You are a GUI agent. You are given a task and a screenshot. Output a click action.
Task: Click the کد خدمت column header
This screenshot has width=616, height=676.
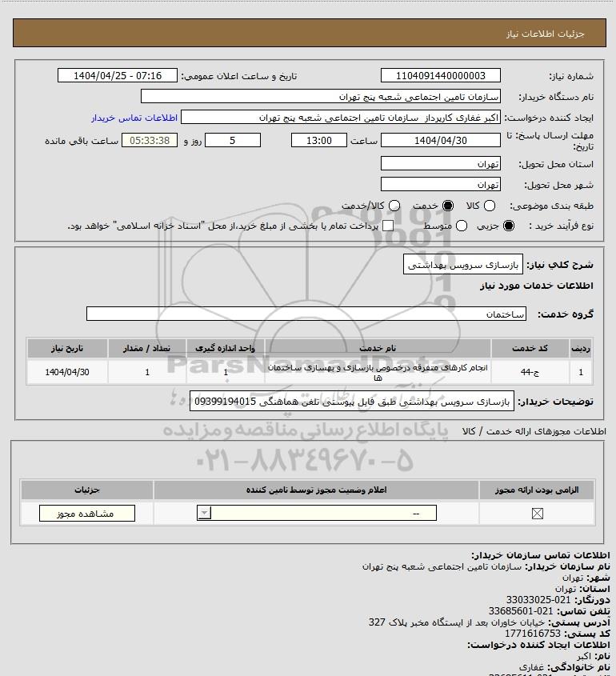point(530,348)
